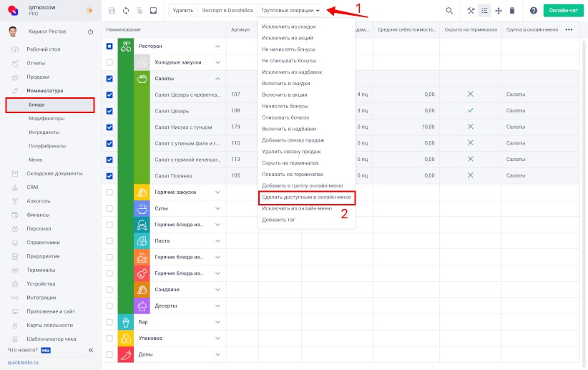This screenshot has width=588, height=370.
Task: Uncheck Салат Цезарь с креветками checkbox
Action: click(109, 94)
